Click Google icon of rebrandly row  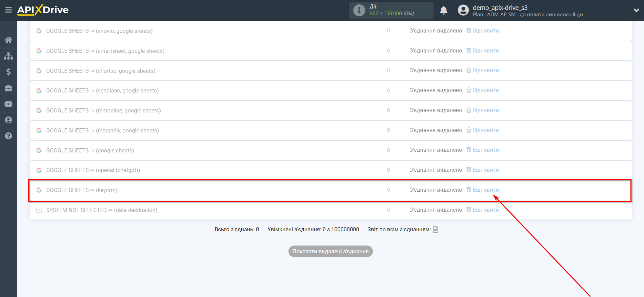[x=39, y=130]
